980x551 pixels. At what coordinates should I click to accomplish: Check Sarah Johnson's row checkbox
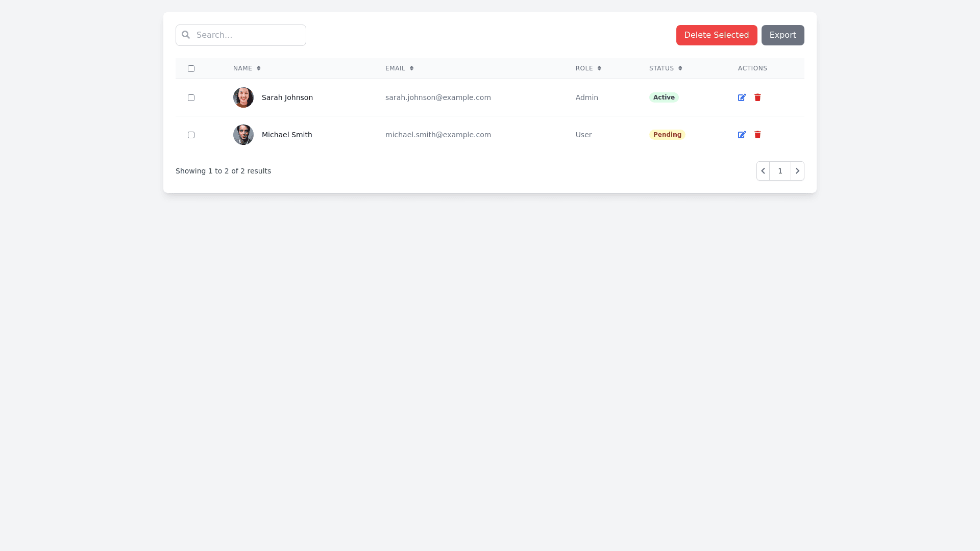point(191,97)
